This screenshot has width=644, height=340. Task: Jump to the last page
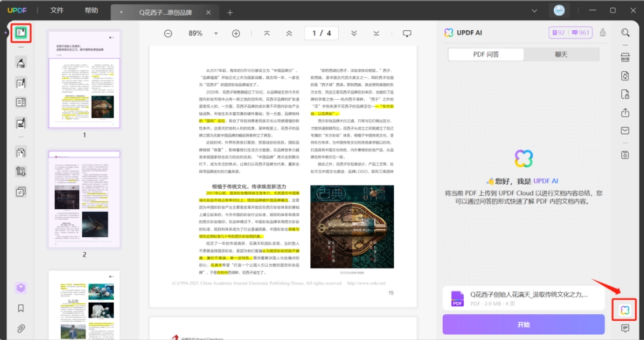click(x=376, y=33)
